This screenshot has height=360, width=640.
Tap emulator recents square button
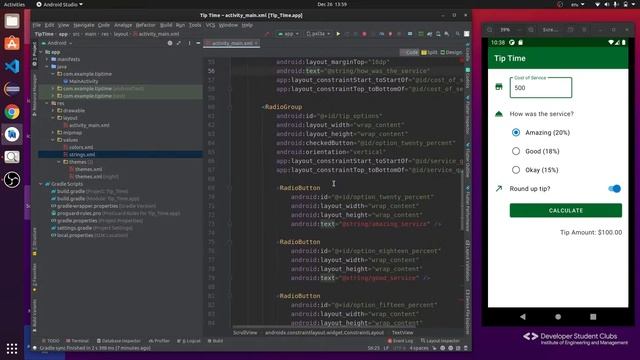pyautogui.click(x=593, y=316)
